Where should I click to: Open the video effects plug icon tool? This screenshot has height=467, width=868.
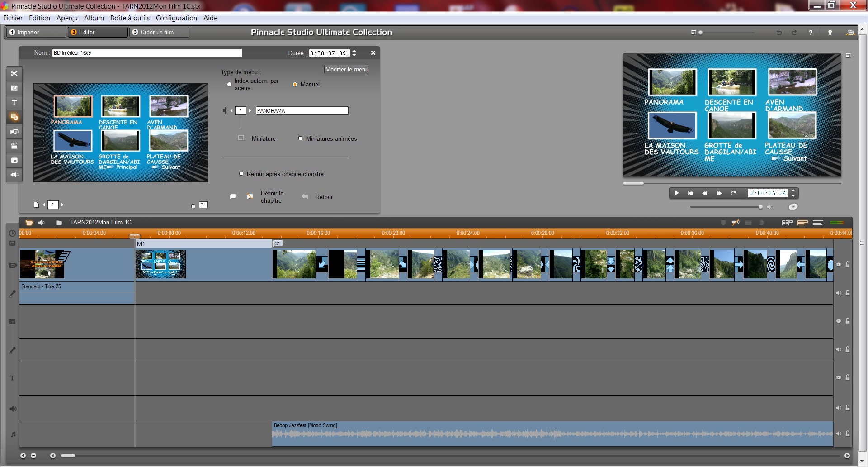(14, 175)
